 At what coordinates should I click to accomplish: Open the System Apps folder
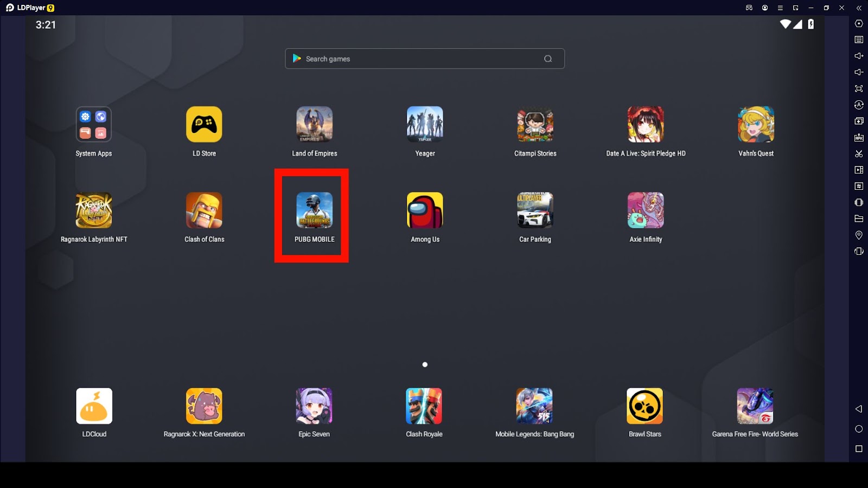[93, 124]
